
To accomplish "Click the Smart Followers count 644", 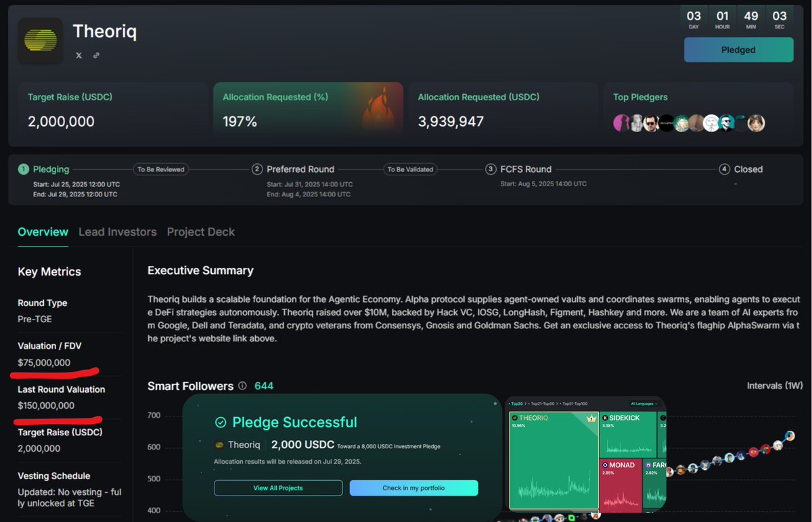I will (264, 386).
